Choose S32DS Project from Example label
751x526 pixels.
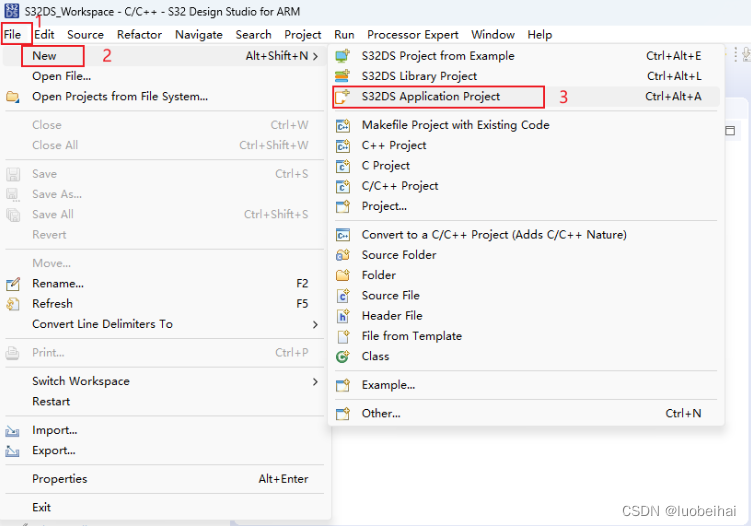pos(438,56)
